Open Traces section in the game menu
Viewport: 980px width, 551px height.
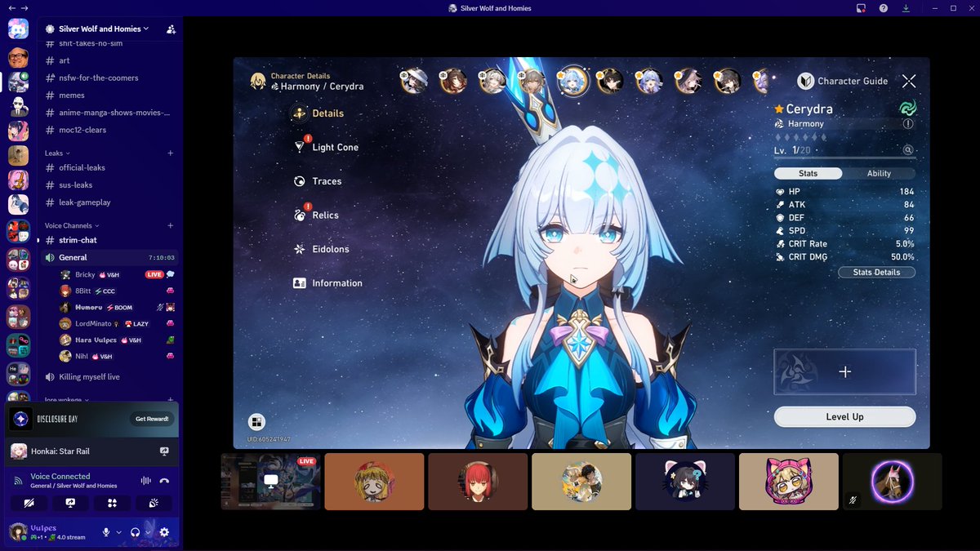pos(317,181)
